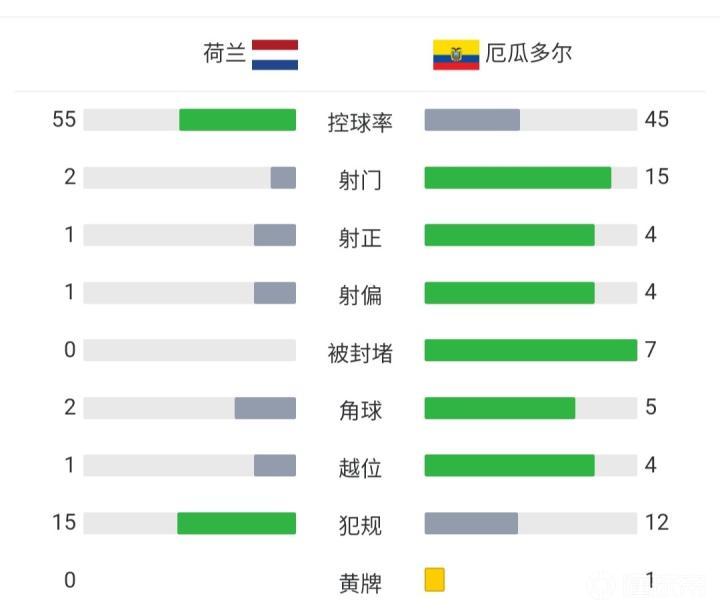Click the 射正 stat label
This screenshot has width=720, height=610.
(x=360, y=237)
